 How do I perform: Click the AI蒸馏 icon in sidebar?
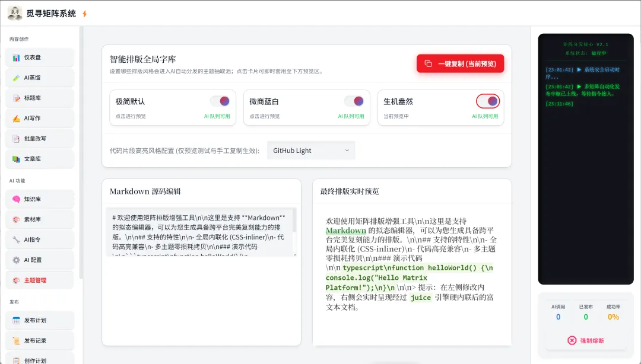17,78
